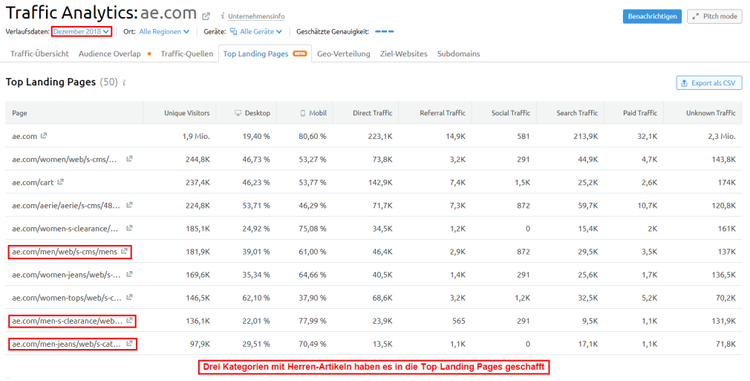Click the Benachrichtigen button
Image resolution: width=750 pixels, height=381 pixels.
point(652,16)
